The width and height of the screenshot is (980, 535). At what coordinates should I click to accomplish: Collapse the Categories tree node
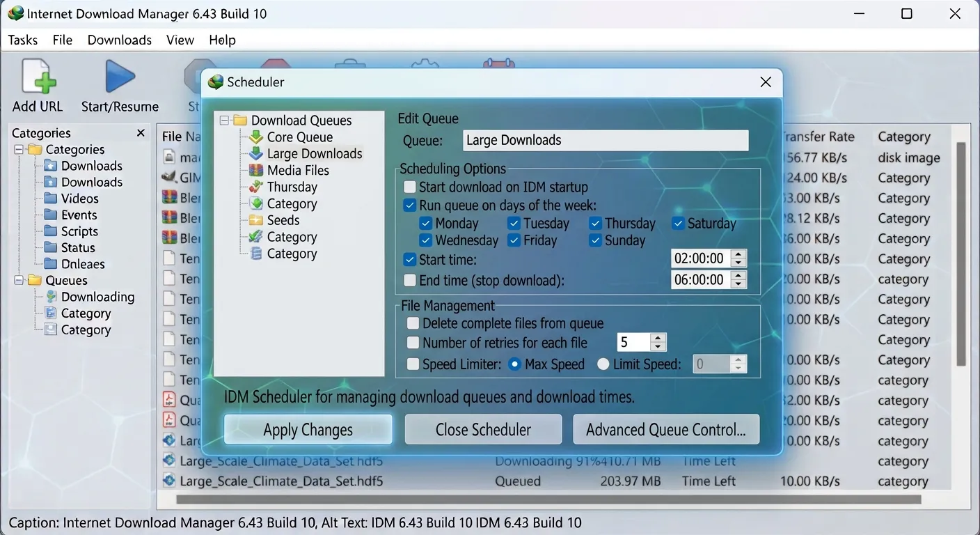19,150
